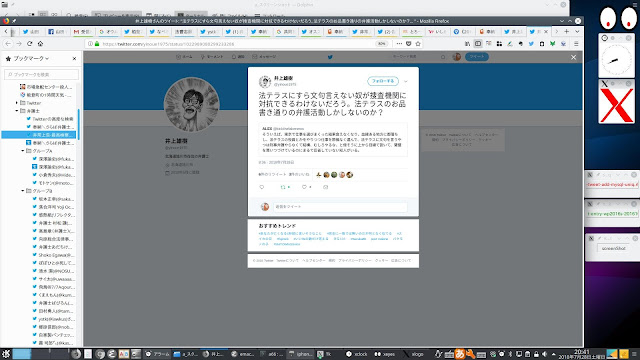Open the モトケン bookmark
The image size is (640, 360).
[53, 182]
